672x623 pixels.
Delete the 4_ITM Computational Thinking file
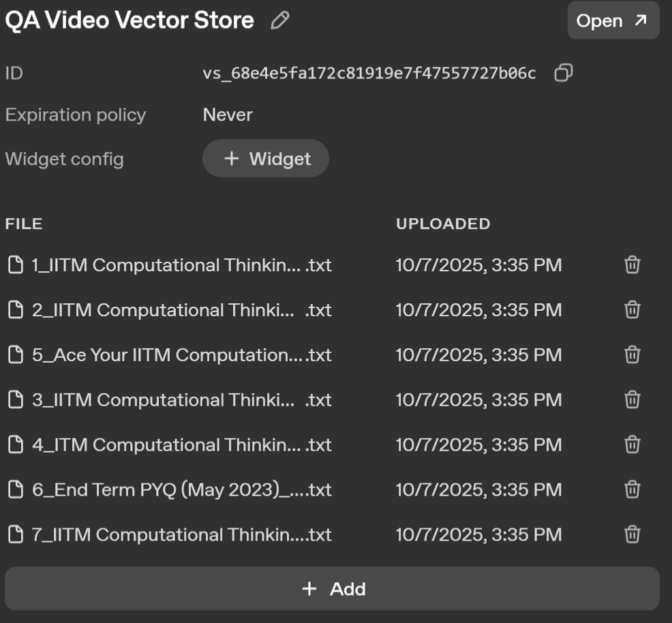(632, 445)
